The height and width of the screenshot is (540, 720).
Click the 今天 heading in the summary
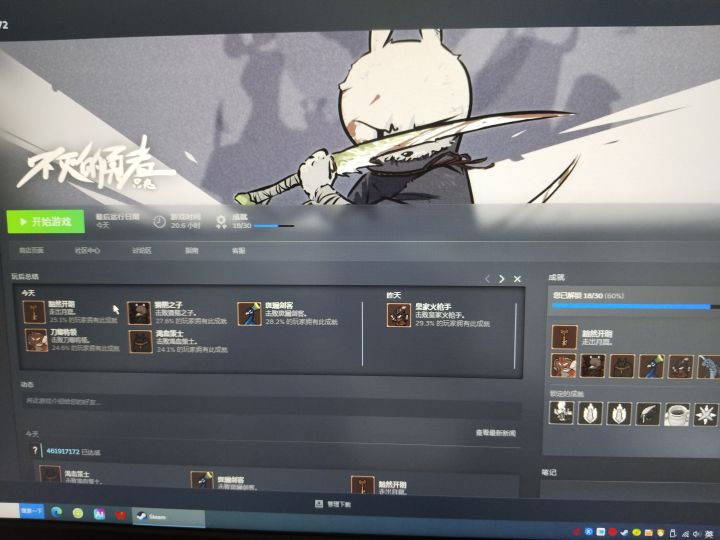(x=28, y=293)
